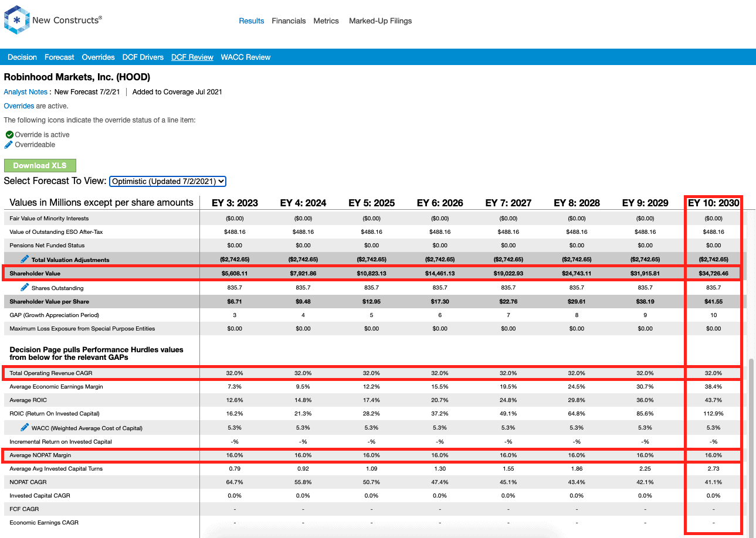Viewport: 756px width, 538px height.
Task: Click the EY 10: 2030 column header
Action: click(x=714, y=203)
